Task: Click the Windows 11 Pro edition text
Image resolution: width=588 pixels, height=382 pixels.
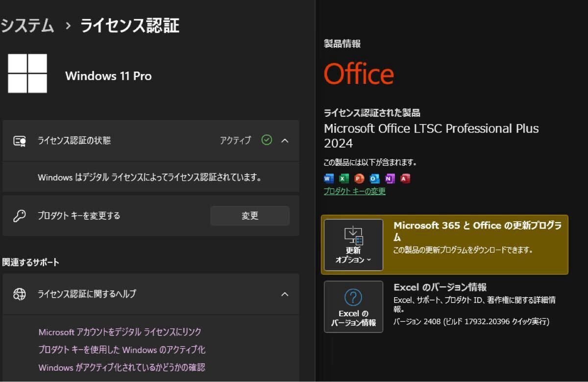Action: [x=108, y=76]
